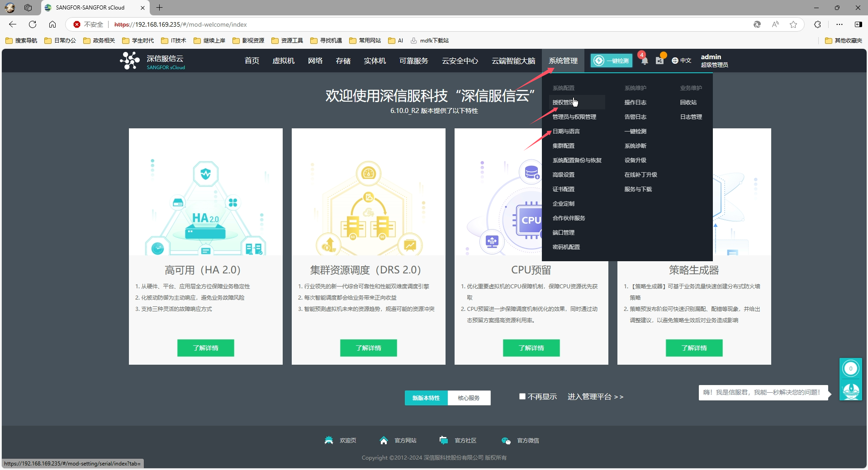This screenshot has height=470, width=868.
Task: Open 服务与下载 entry
Action: [638, 189]
